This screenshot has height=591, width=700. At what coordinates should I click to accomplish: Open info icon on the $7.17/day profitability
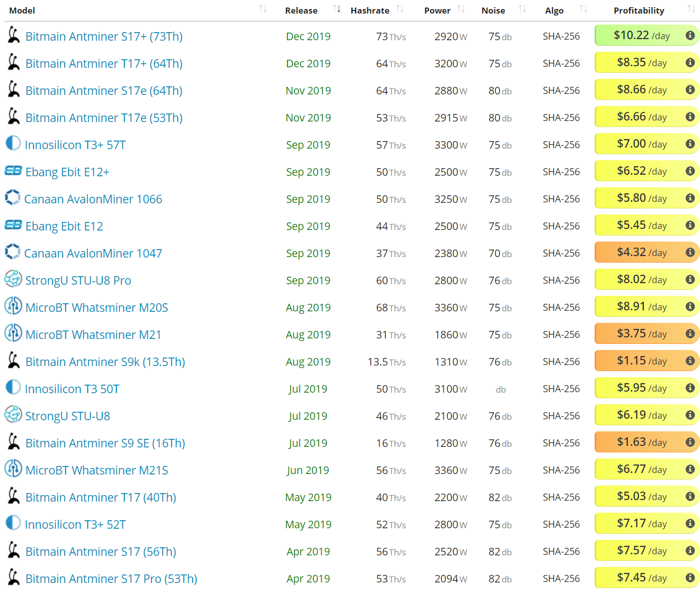[690, 523]
